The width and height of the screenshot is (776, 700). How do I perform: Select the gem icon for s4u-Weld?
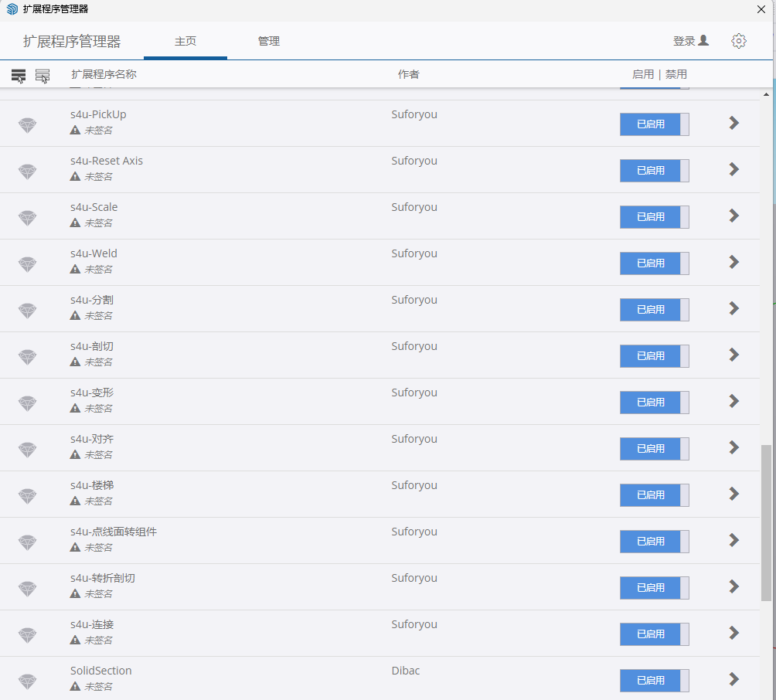pos(28,264)
